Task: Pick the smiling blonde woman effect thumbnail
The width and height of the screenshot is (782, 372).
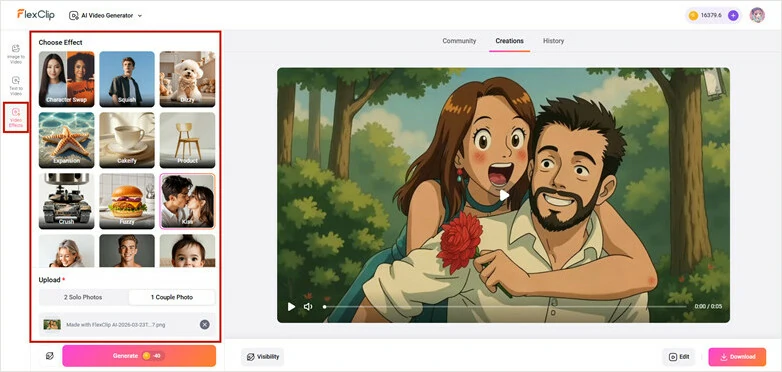Action: coord(66,251)
